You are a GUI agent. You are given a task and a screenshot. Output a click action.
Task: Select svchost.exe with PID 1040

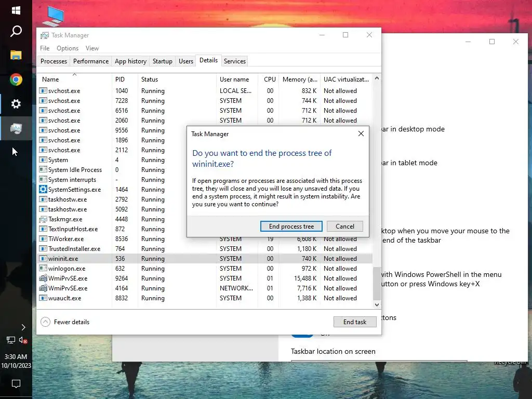coord(205,91)
